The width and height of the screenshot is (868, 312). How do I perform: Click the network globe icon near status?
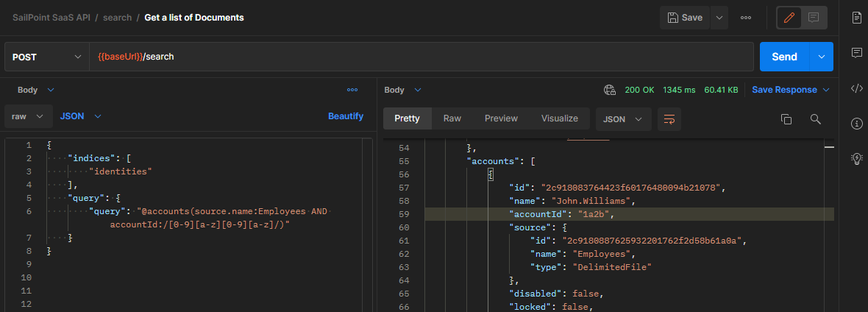click(609, 90)
